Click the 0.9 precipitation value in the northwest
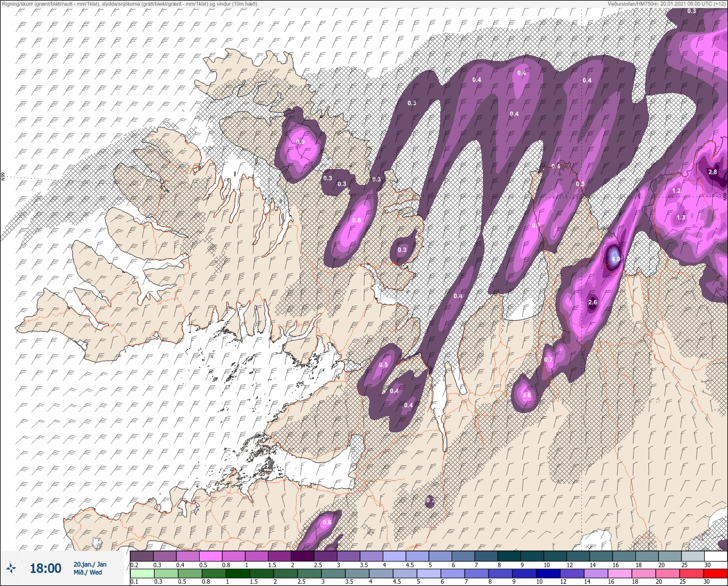Viewport: 728px width, 586px height. click(300, 142)
